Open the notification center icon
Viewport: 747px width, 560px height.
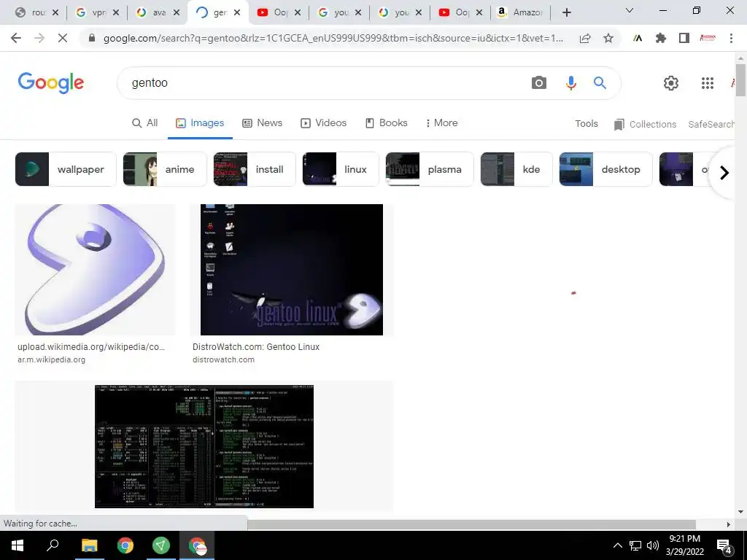724,545
